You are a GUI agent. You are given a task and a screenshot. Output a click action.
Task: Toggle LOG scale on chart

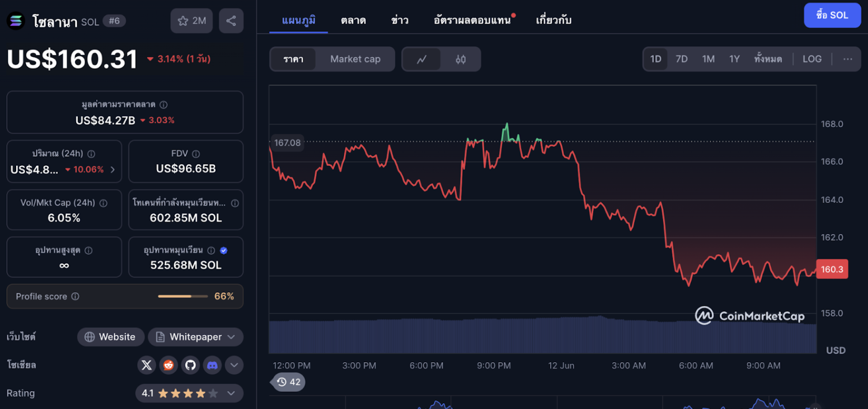811,59
